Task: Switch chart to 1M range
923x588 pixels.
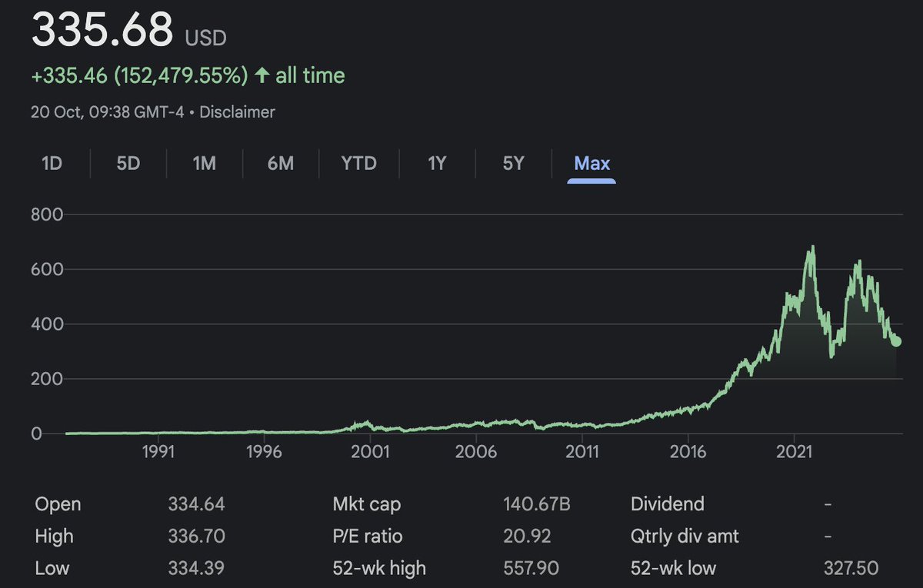Action: [204, 163]
